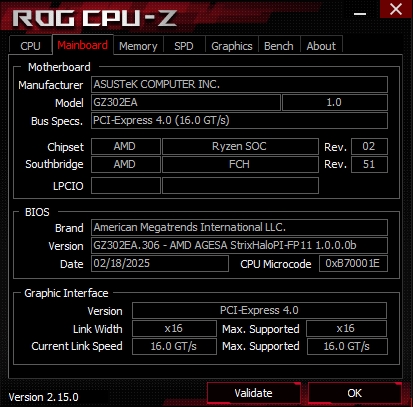The width and height of the screenshot is (413, 407).
Task: Click the Validate button
Action: (x=253, y=393)
